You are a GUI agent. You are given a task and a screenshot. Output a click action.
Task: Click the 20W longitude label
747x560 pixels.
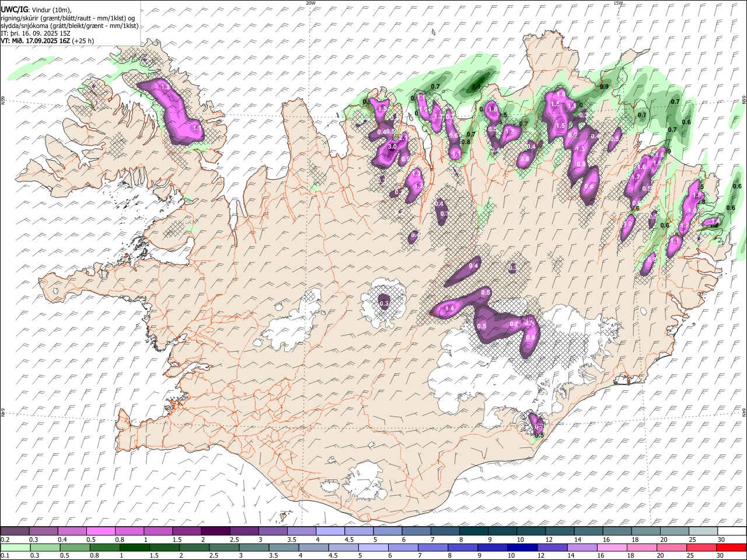[310, 3]
